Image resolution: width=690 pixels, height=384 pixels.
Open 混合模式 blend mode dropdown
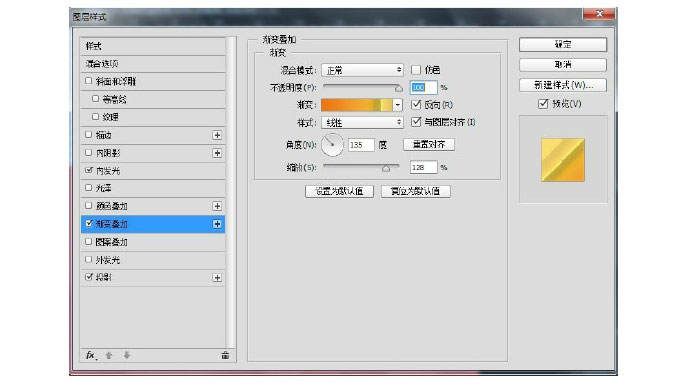(362, 70)
